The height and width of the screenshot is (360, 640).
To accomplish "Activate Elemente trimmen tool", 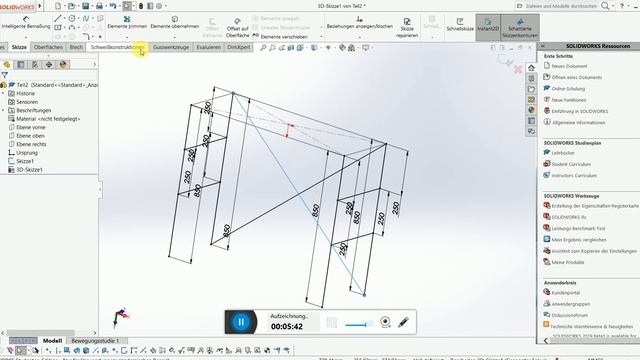I will [x=127, y=22].
